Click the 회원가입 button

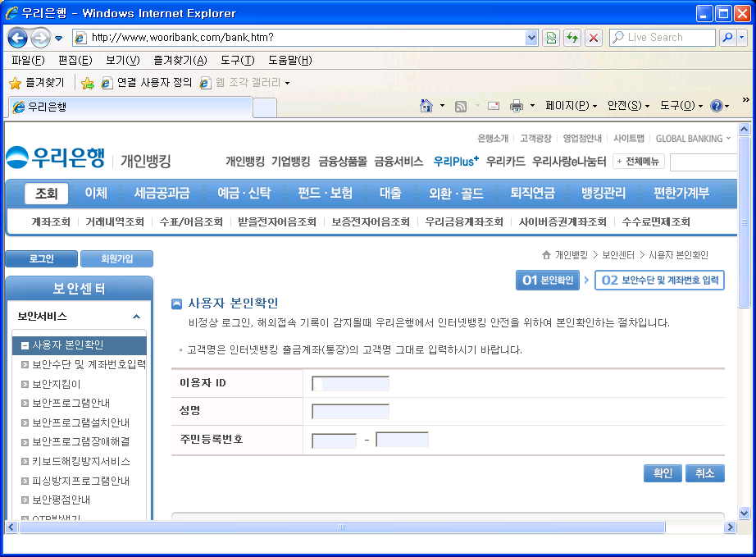tap(116, 258)
